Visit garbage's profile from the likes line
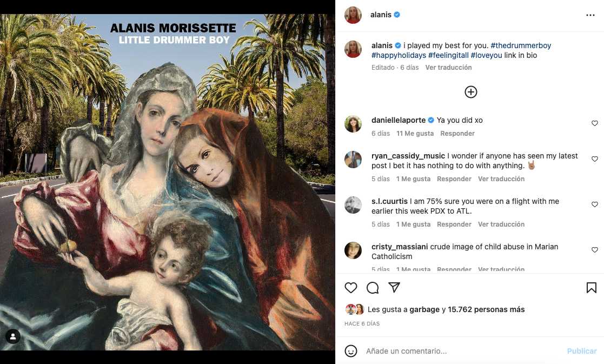The image size is (604, 364). (x=424, y=309)
